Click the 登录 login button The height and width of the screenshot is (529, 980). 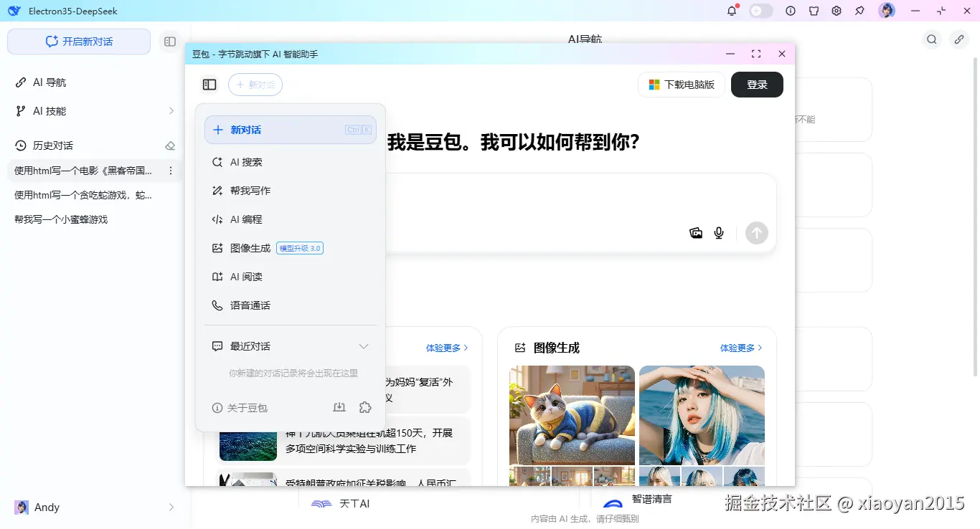(757, 84)
